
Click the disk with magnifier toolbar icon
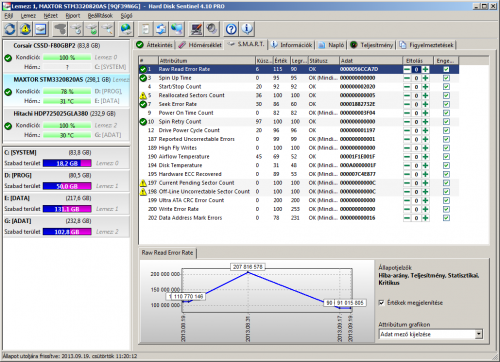tap(107, 29)
